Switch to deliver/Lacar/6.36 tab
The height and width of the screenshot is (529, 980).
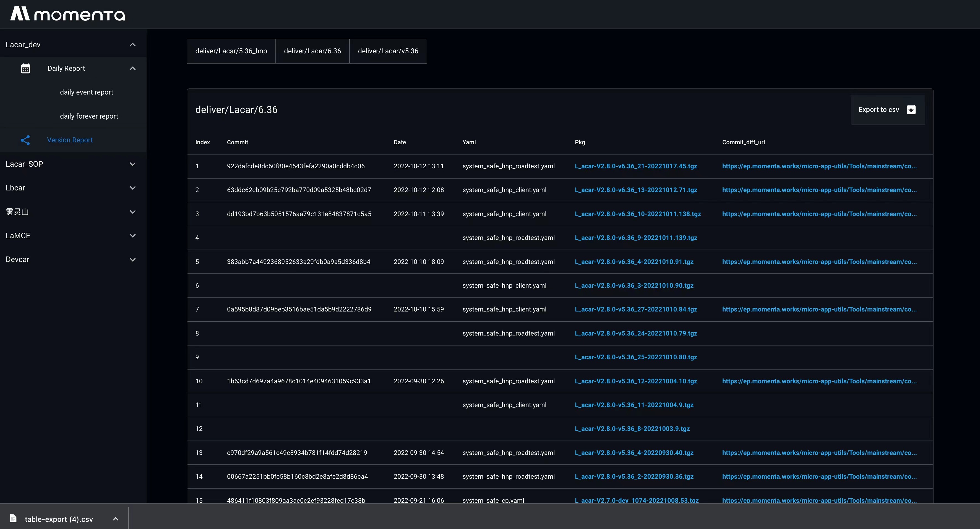click(312, 51)
